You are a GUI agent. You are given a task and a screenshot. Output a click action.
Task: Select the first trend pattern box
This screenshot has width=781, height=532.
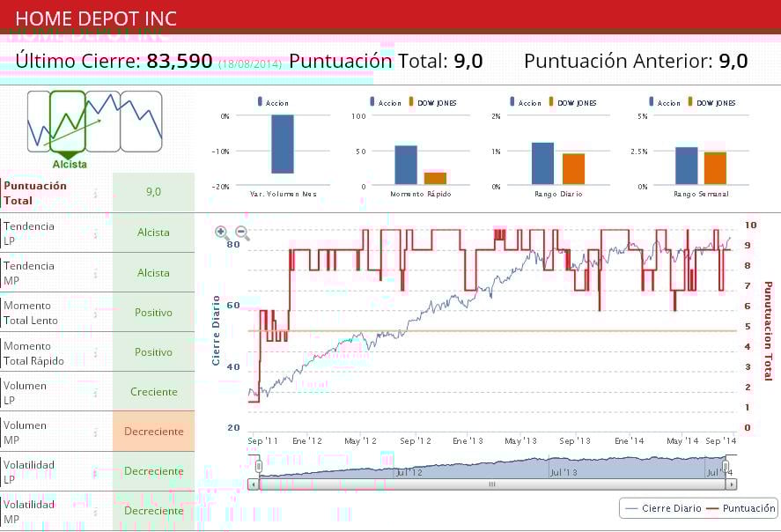[39, 121]
